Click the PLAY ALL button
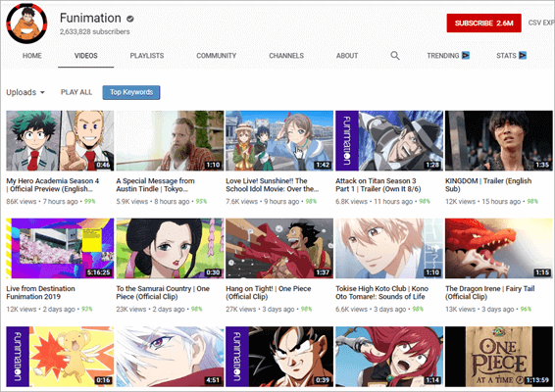 coord(76,92)
